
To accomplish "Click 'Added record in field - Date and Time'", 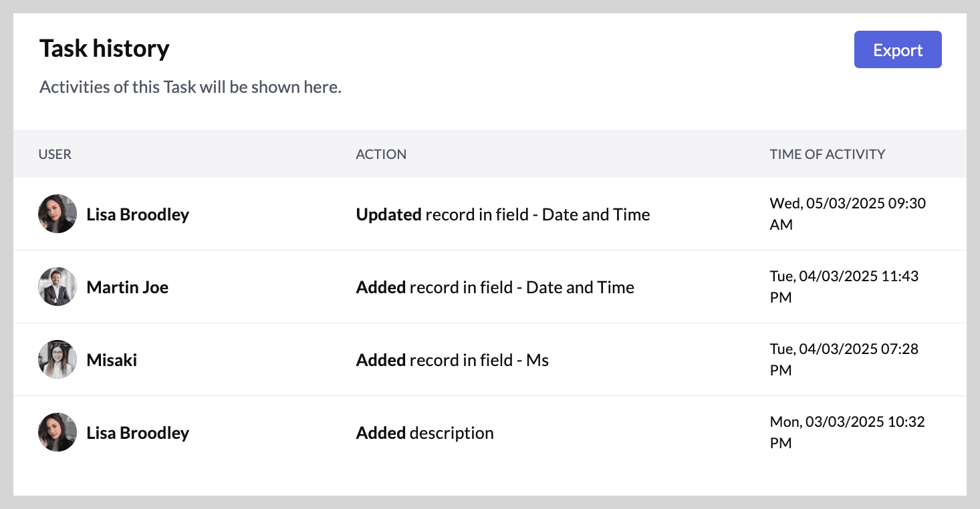I will click(495, 287).
